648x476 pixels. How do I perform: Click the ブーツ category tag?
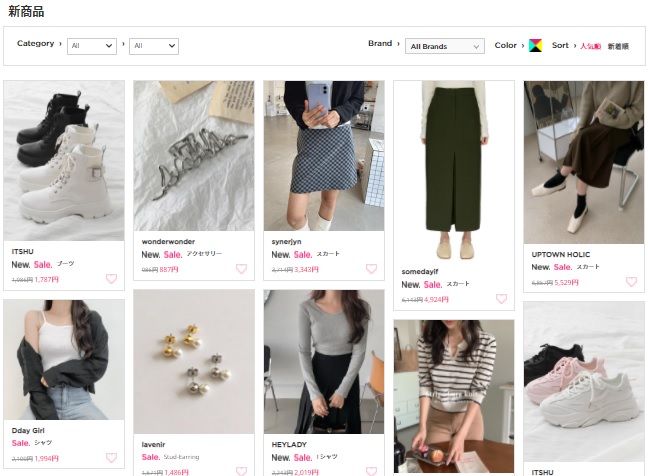click(65, 264)
